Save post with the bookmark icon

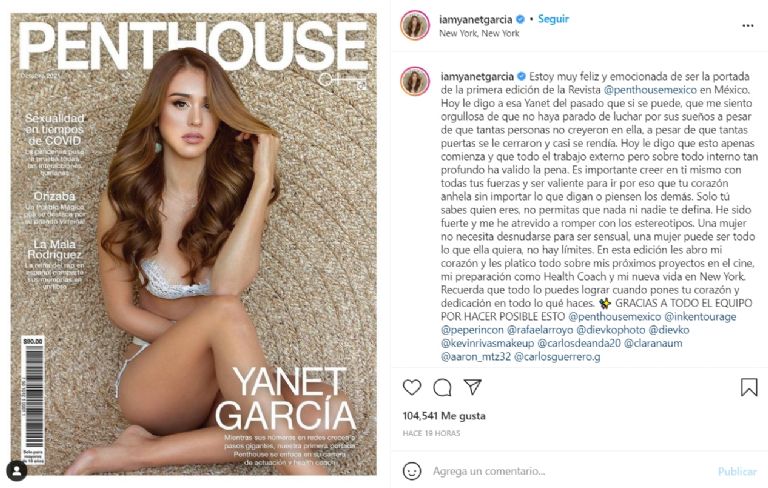(749, 387)
